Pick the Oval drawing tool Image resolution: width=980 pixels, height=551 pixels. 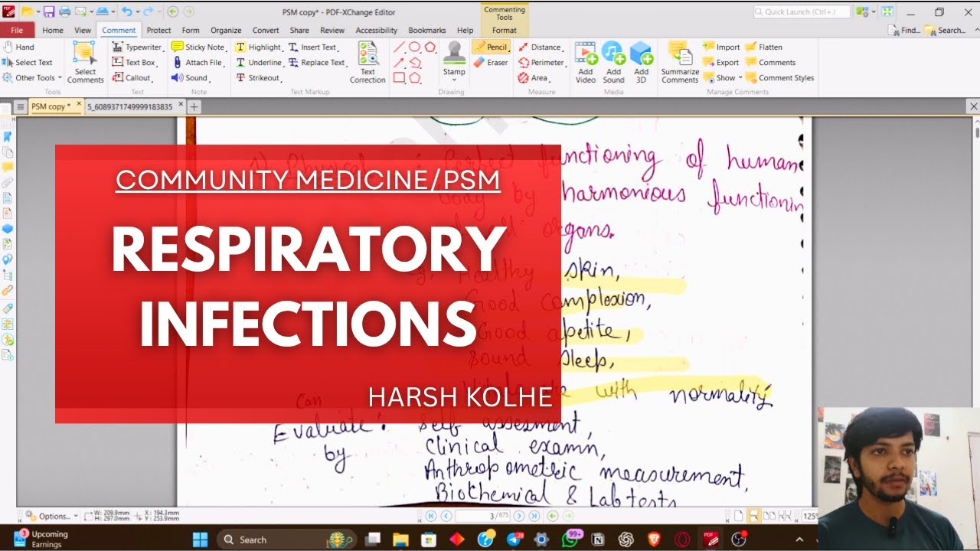pyautogui.click(x=414, y=47)
